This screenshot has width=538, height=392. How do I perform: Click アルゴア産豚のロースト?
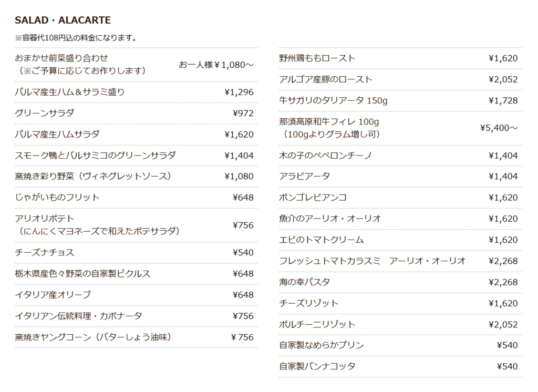[326, 79]
